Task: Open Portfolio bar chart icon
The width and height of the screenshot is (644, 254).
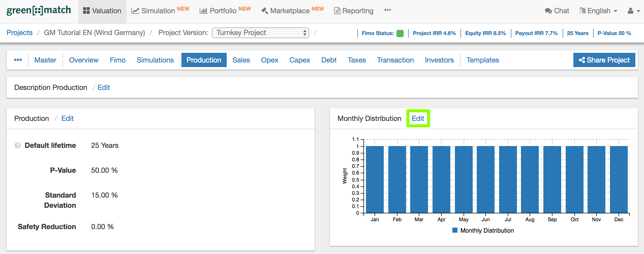Action: click(203, 11)
